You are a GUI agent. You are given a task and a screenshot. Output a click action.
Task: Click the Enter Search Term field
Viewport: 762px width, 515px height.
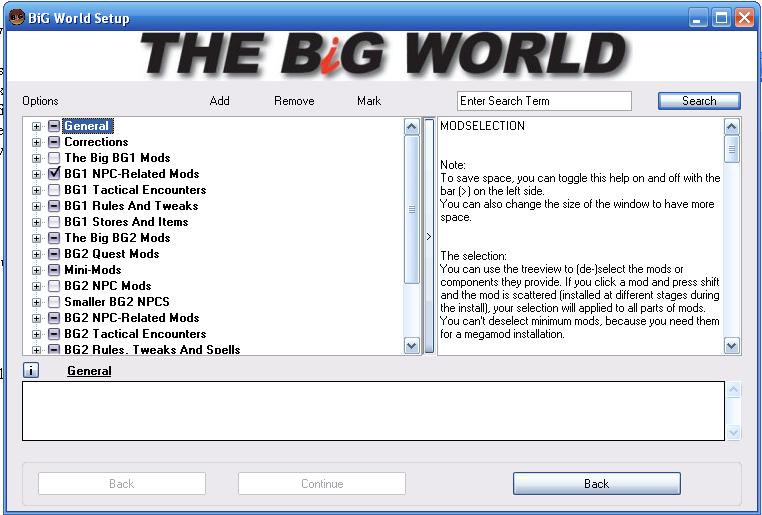pyautogui.click(x=544, y=101)
